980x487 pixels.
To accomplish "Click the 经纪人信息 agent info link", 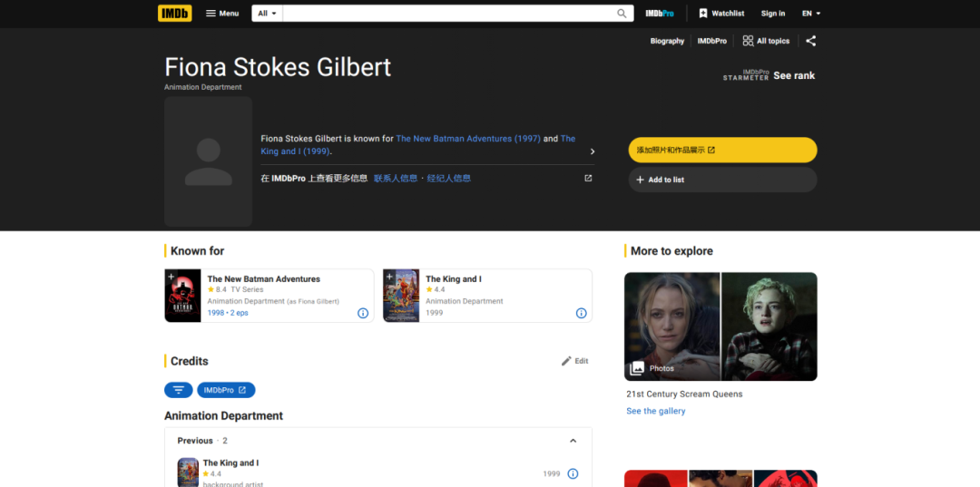I will click(449, 179).
